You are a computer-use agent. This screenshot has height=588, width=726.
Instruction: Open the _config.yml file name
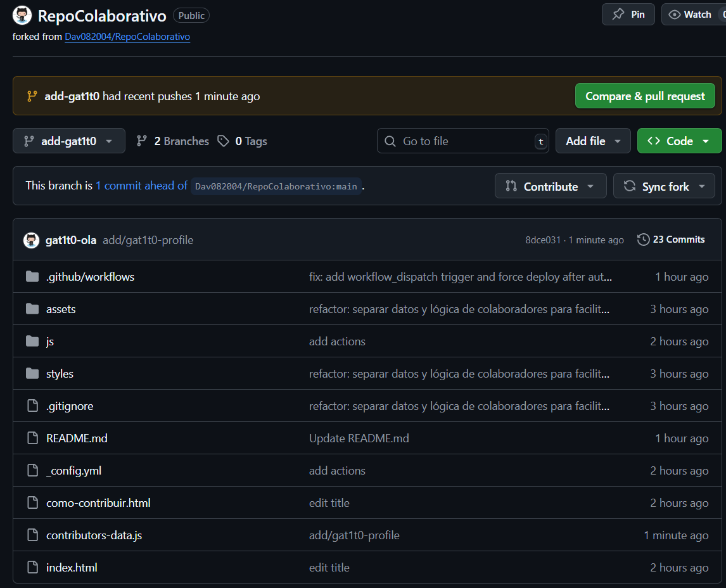point(73,470)
